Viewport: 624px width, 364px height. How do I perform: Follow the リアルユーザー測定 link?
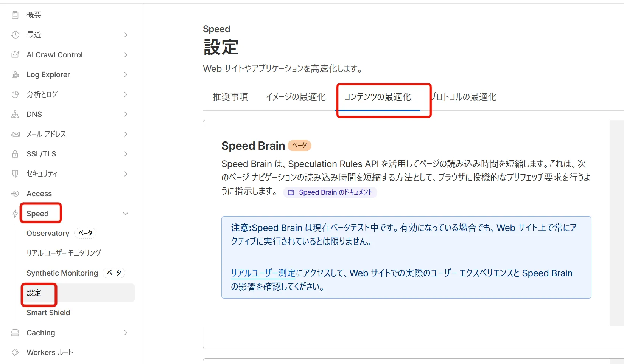point(263,273)
